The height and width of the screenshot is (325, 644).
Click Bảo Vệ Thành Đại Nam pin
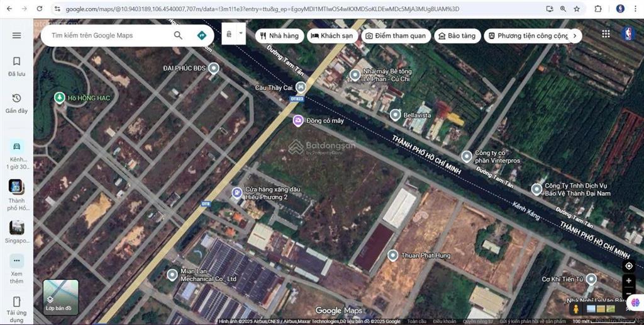pyautogui.click(x=536, y=189)
